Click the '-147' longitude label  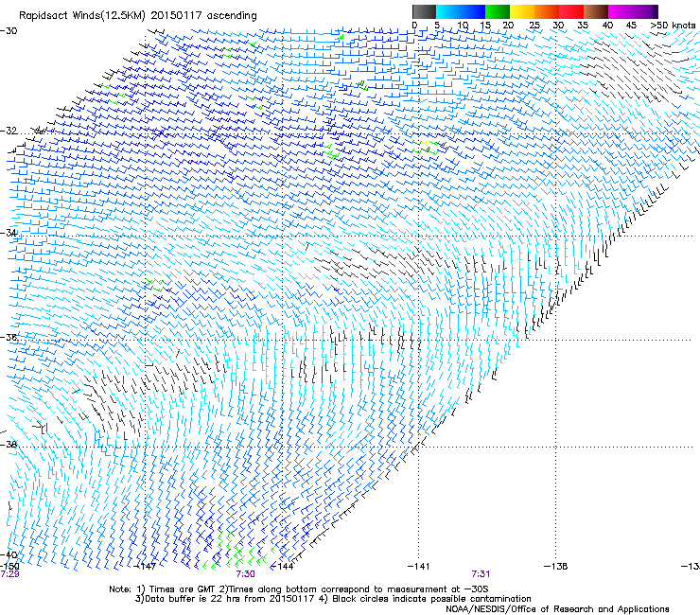[x=145, y=567]
